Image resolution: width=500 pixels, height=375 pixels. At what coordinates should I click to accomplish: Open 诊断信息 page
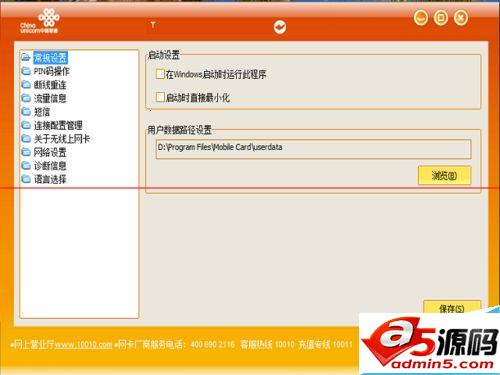click(50, 166)
